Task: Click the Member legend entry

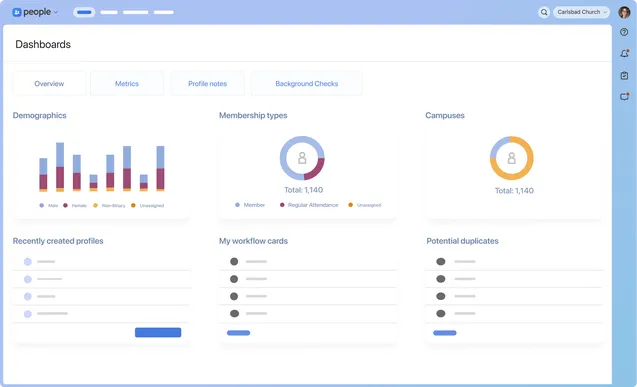Action: pyautogui.click(x=250, y=205)
